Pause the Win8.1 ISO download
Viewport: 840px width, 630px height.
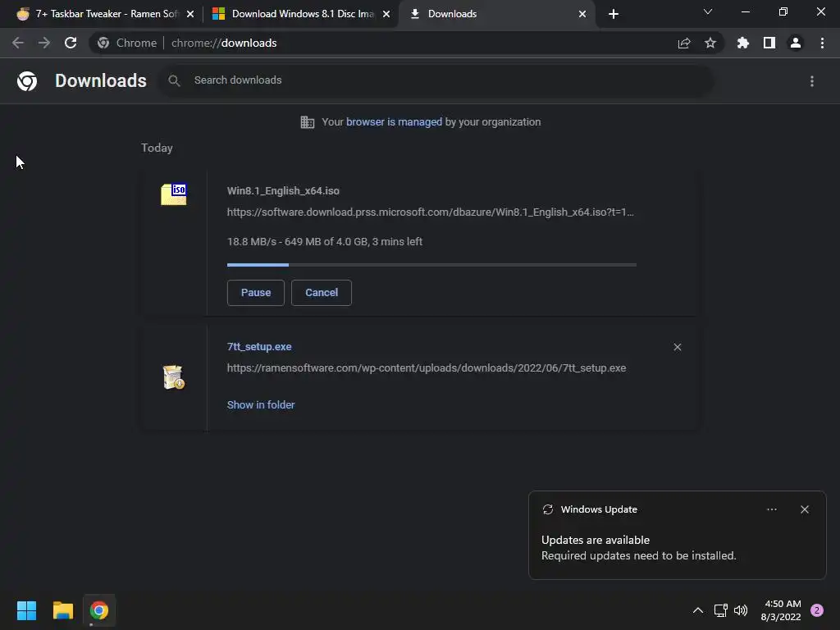point(256,293)
